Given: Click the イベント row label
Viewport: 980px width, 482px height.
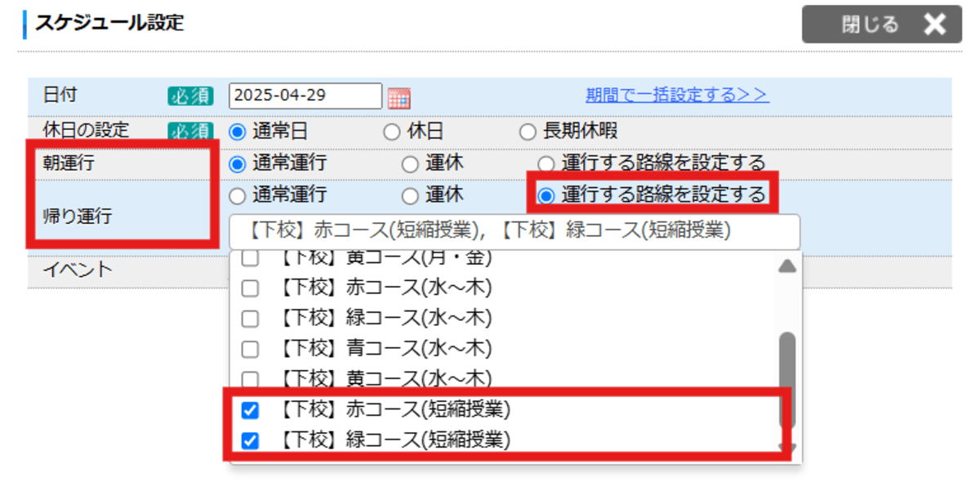Looking at the screenshot, I should (77, 270).
